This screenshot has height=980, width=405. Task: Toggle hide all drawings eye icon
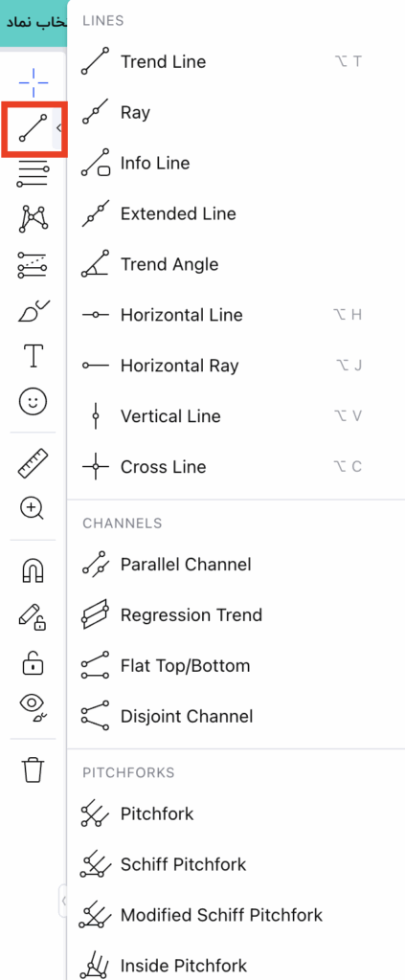(x=33, y=707)
